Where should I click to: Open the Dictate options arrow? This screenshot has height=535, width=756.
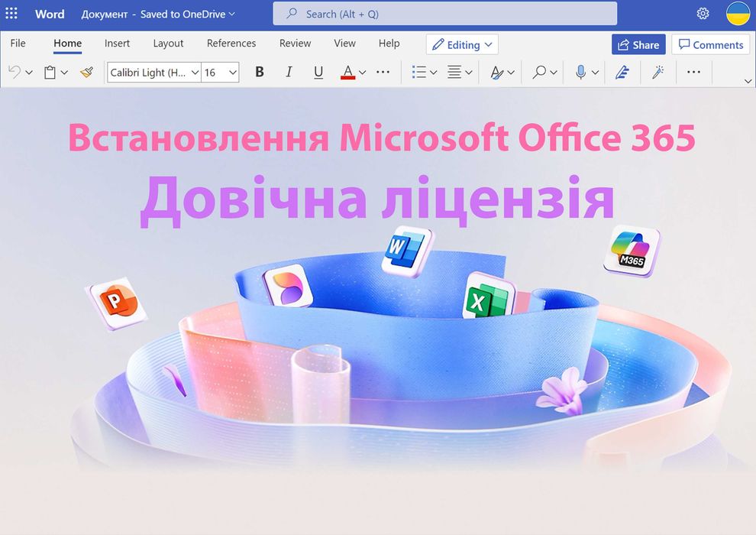pos(595,73)
